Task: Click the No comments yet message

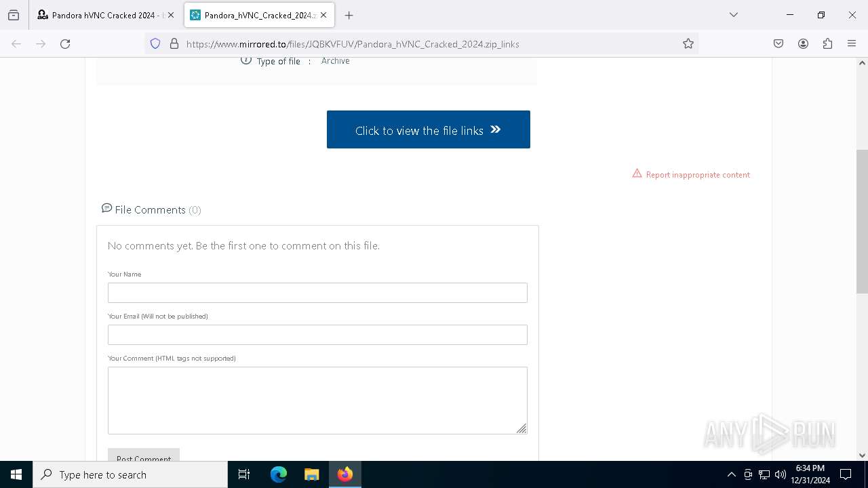Action: [x=243, y=246]
